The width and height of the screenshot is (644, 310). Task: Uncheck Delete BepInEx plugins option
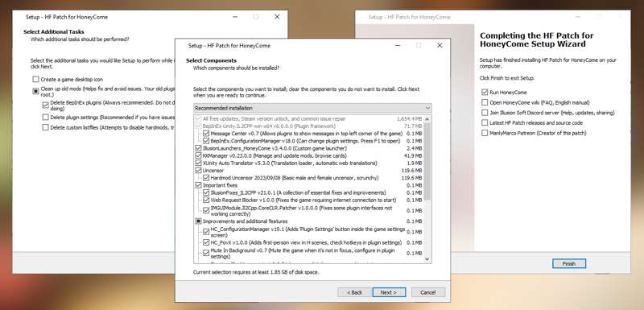point(45,105)
